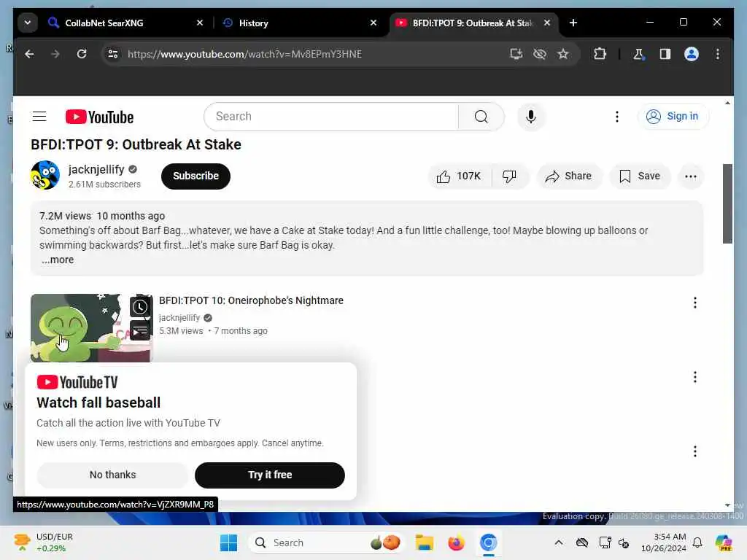Open notification bell in taskbar
Viewport: 747px width, 560px height.
tap(697, 542)
